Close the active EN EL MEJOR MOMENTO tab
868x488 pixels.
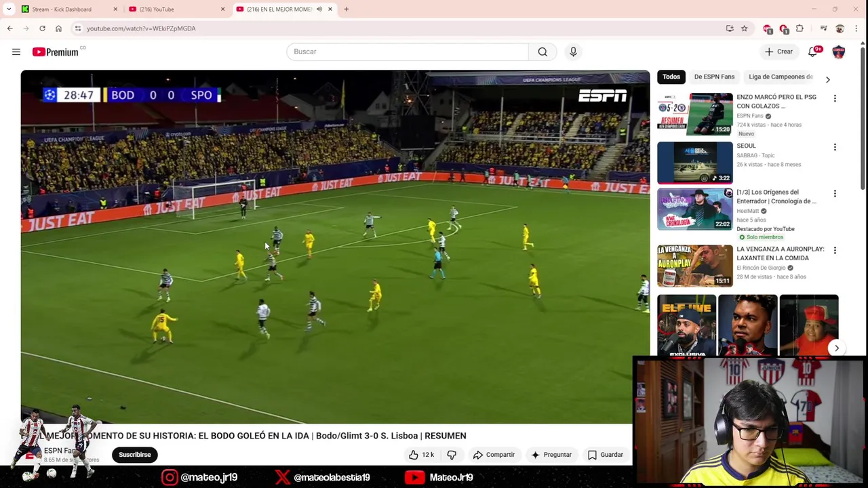pyautogui.click(x=330, y=9)
